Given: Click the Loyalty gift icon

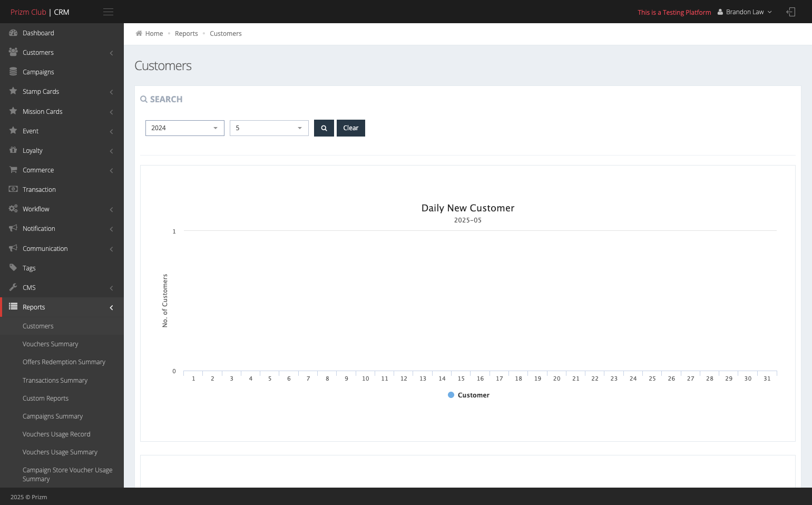Looking at the screenshot, I should point(13,150).
